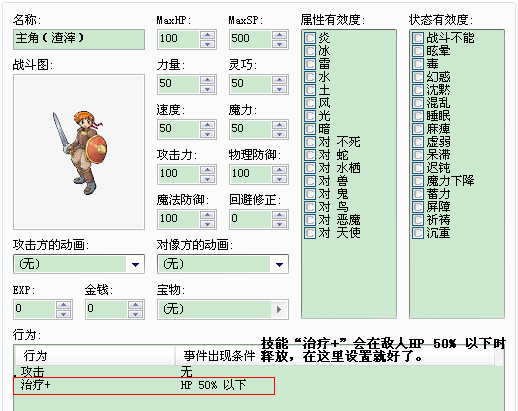518x411 pixels.
Task: Tick the 毒 state checkbox
Action: 418,64
